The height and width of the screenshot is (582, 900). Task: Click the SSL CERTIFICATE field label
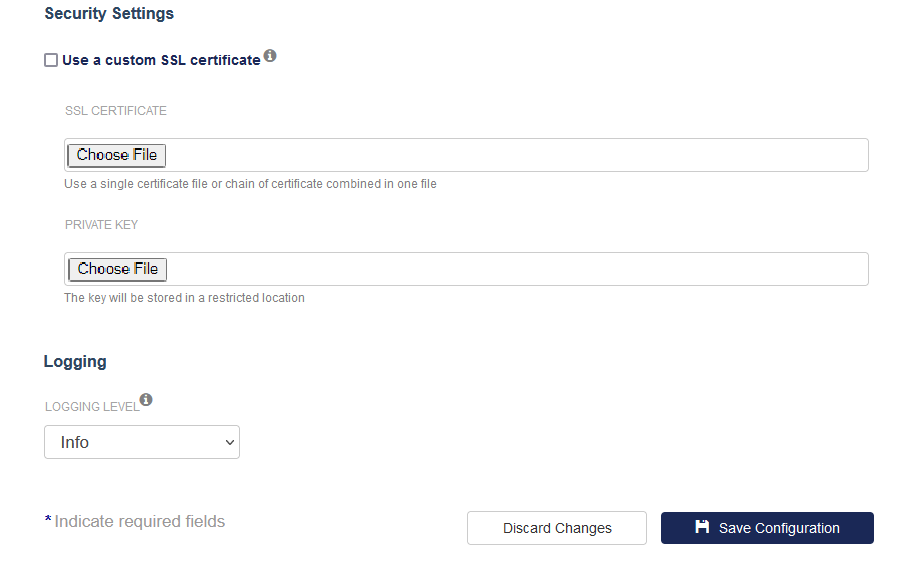click(x=116, y=111)
